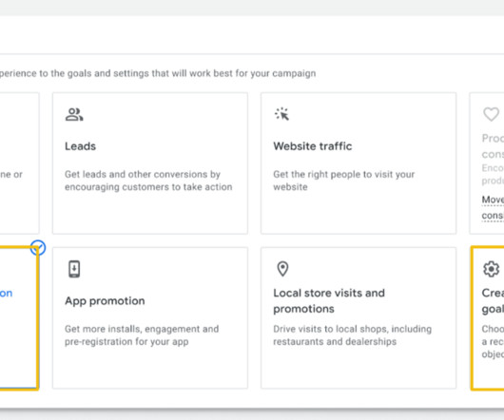Click the yellow-highlighted card on the left
504x420 pixels.
19,318
